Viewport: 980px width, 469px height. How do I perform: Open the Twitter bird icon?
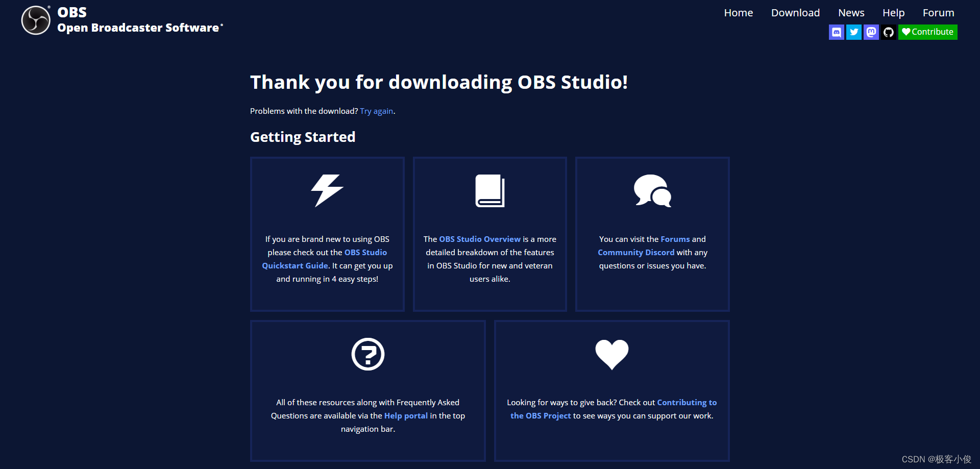[x=853, y=32]
